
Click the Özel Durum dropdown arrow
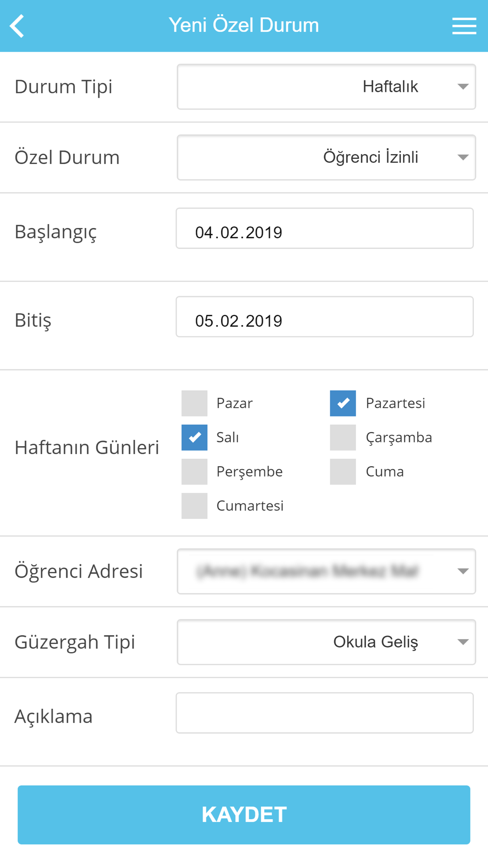(x=463, y=158)
